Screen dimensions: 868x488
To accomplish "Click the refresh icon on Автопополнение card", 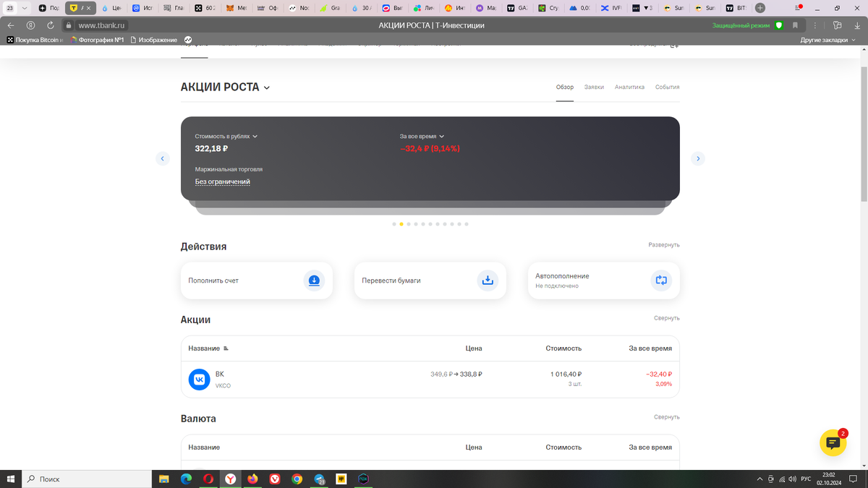I will point(661,280).
